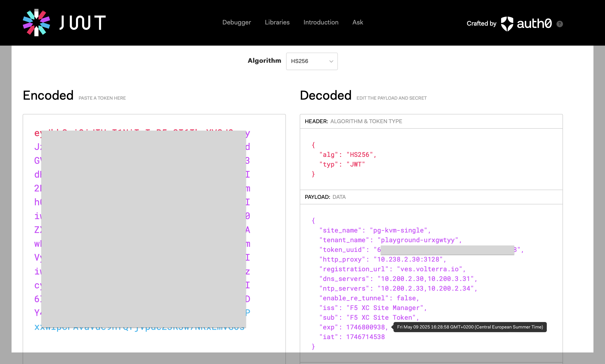Image resolution: width=605 pixels, height=364 pixels.
Task: Click the iat timestamp value 1746714538
Action: (366, 337)
